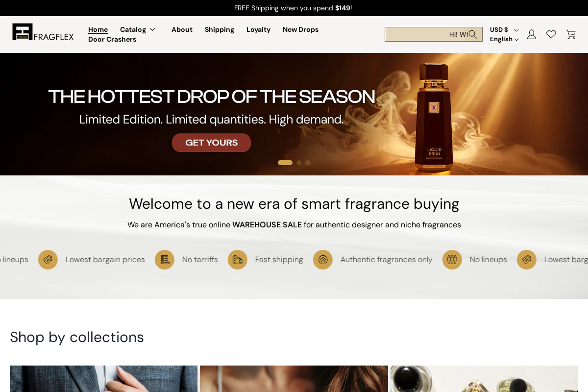This screenshot has height=392, width=588.
Task: Open the suit collection thumbnail
Action: (103, 379)
